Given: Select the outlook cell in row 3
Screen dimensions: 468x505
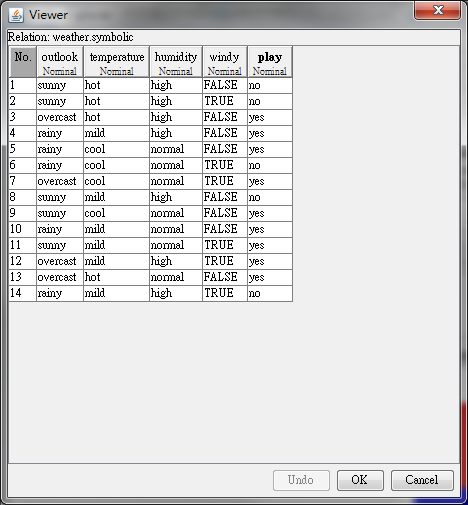Looking at the screenshot, I should [60, 117].
